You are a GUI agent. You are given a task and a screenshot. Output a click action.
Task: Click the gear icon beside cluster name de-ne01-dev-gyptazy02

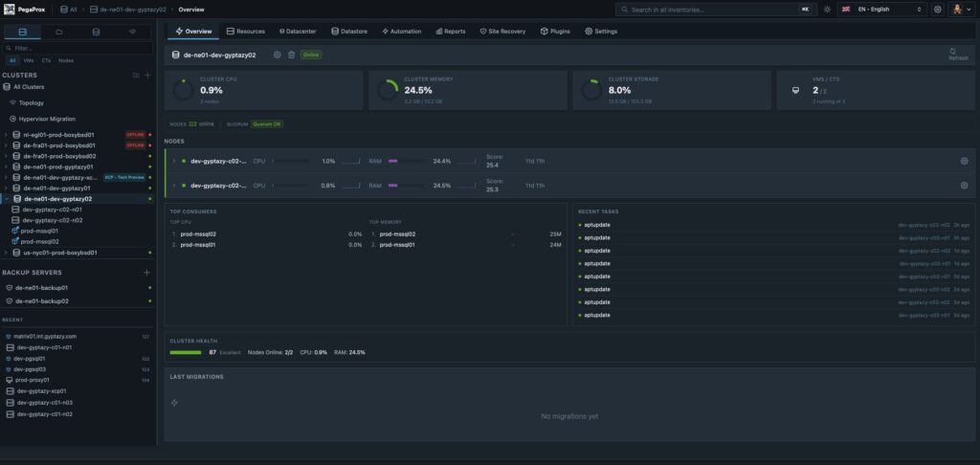(x=278, y=55)
